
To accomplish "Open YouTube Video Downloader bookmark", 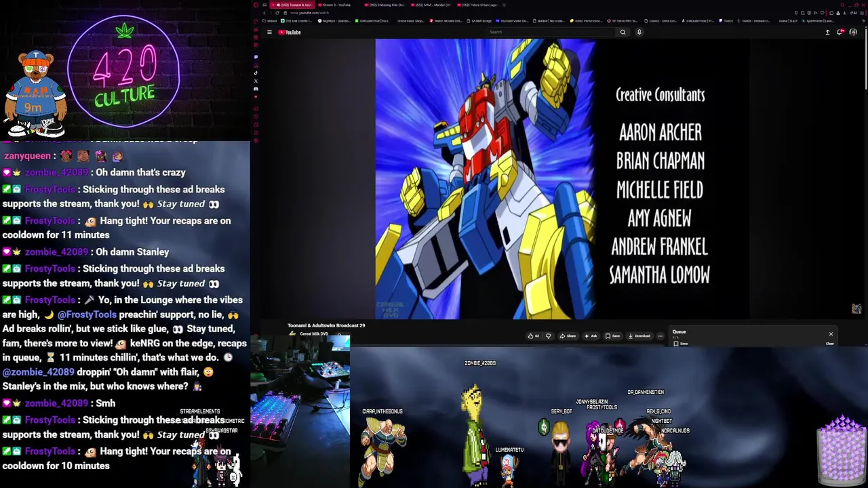I will [x=511, y=21].
